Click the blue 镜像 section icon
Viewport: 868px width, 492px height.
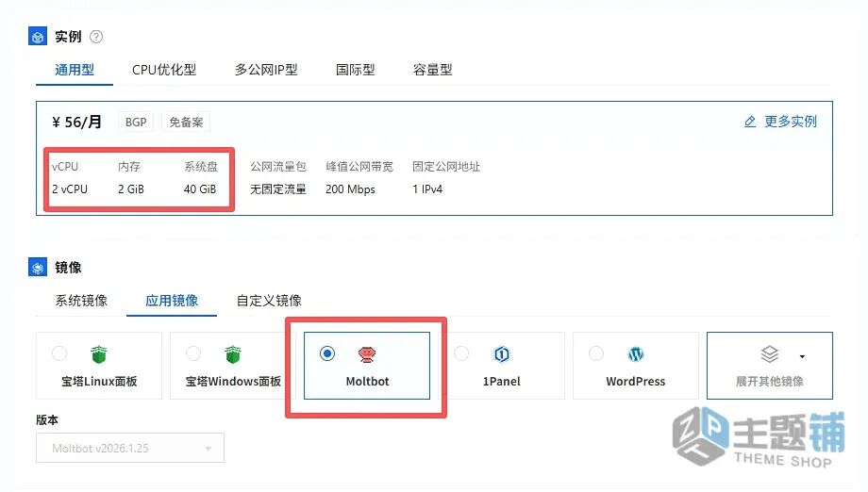coord(38,268)
